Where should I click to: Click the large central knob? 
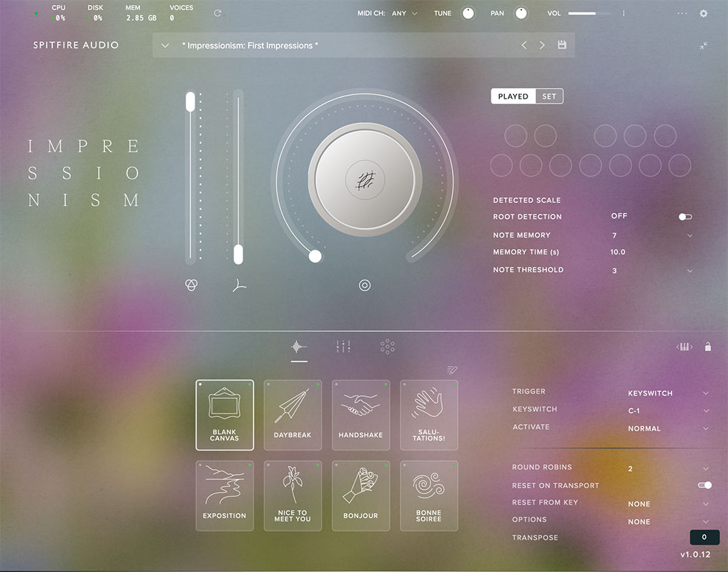point(365,179)
